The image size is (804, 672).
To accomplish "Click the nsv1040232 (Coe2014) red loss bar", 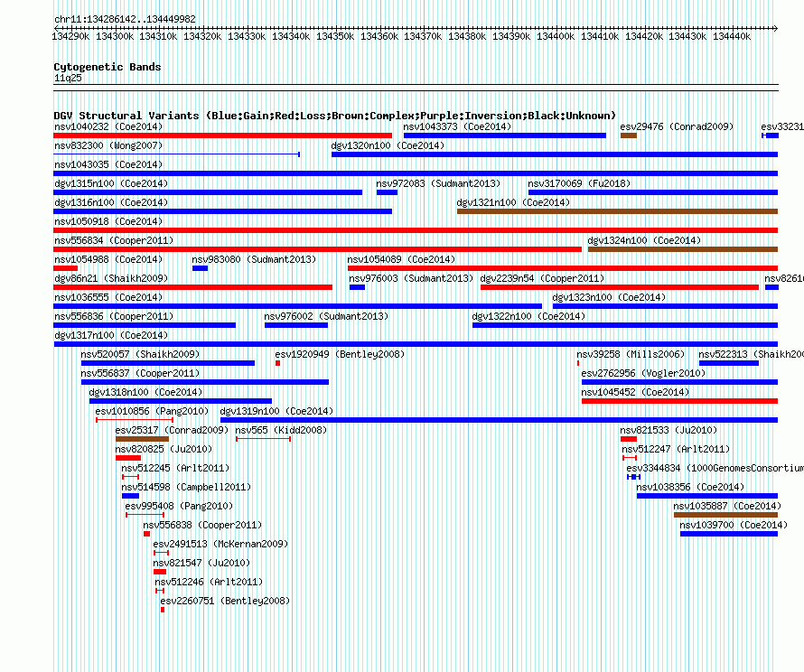I will pyautogui.click(x=222, y=135).
